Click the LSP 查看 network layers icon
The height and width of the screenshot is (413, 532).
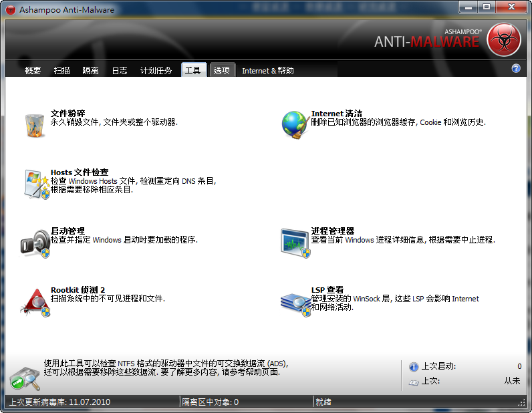[x=295, y=301]
